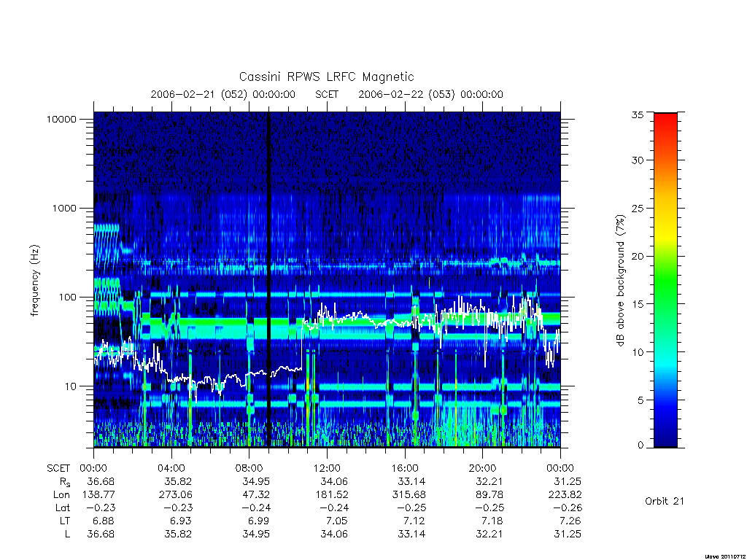This screenshot has width=747, height=560.
Task: Click the 10000 frequency tick label
Action: coord(61,119)
